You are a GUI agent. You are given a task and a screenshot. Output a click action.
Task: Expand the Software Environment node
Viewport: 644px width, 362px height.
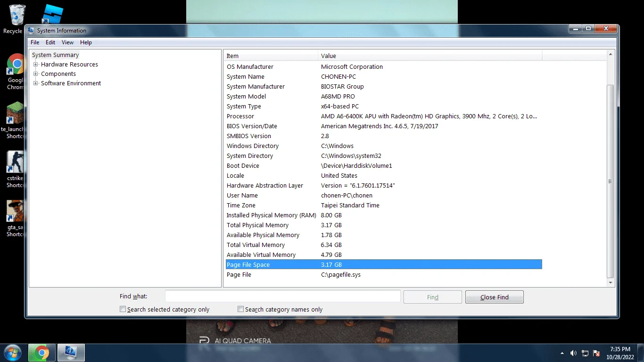36,83
